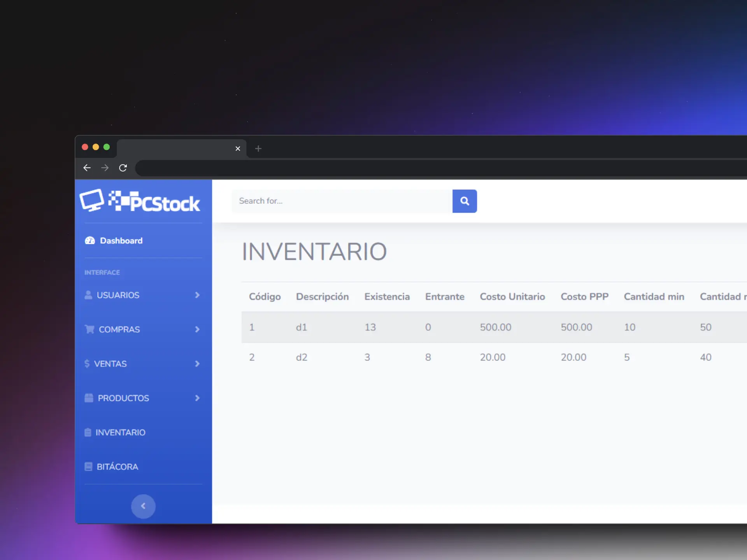Click the Dashboard speedometer icon
747x560 pixels.
89,240
